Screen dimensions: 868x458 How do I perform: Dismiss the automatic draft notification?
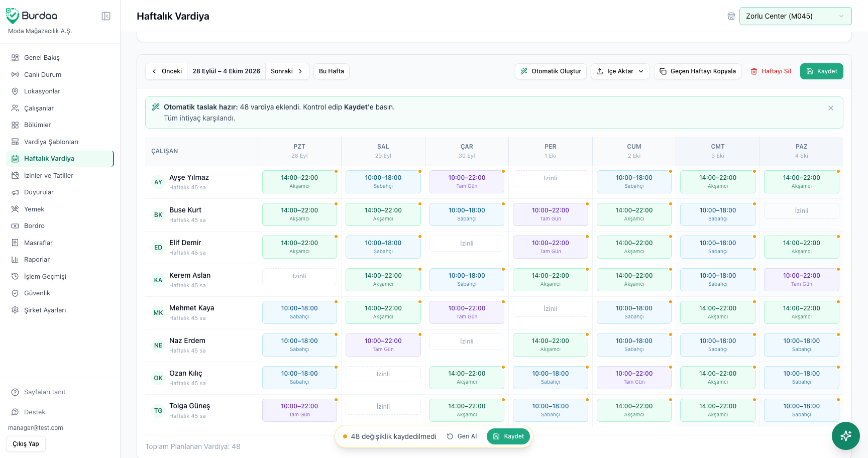pos(831,108)
